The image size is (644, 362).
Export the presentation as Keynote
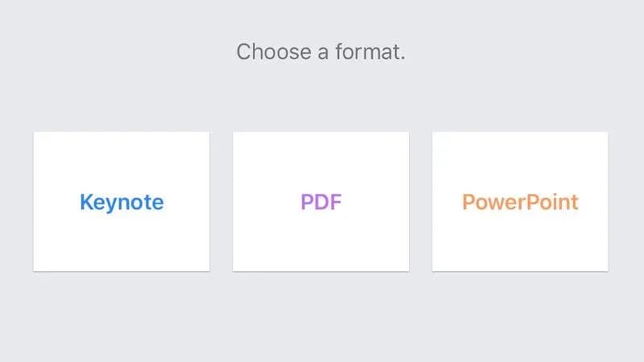coord(121,201)
